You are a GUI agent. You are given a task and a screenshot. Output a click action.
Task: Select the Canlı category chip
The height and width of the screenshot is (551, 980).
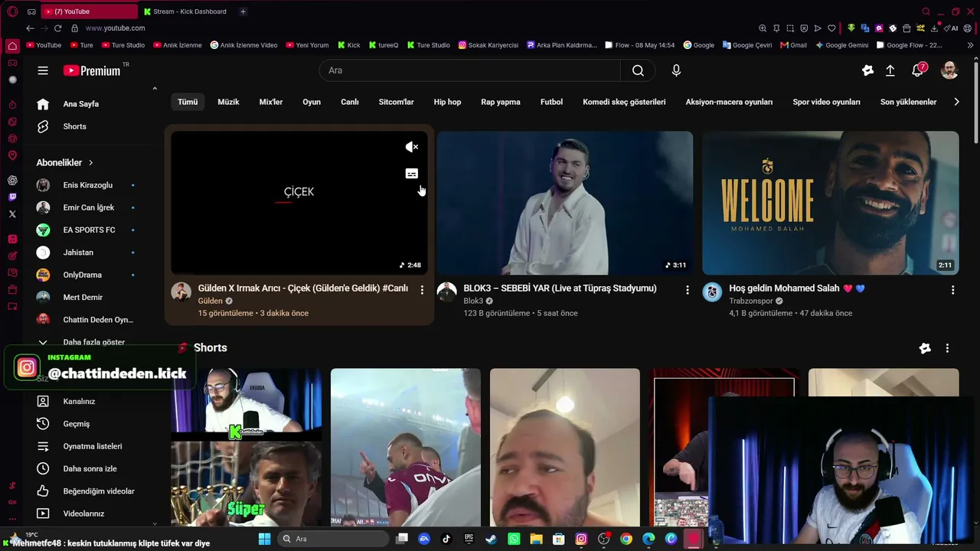(350, 102)
